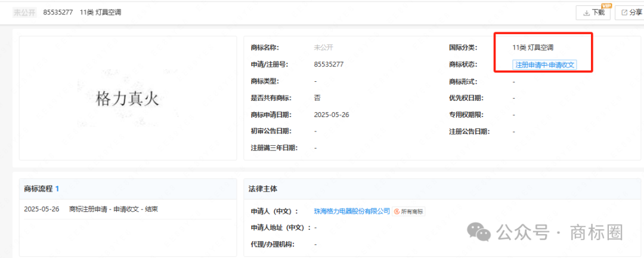Click the 代理/办理机构 label
Image resolution: width=644 pixels, height=258 pixels.
coord(273,244)
